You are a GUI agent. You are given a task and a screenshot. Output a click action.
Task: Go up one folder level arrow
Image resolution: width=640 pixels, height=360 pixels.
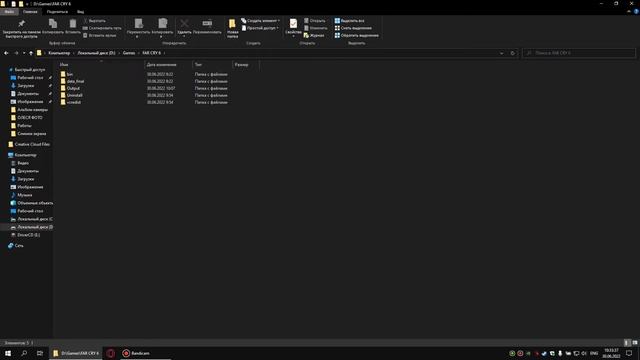[31, 53]
